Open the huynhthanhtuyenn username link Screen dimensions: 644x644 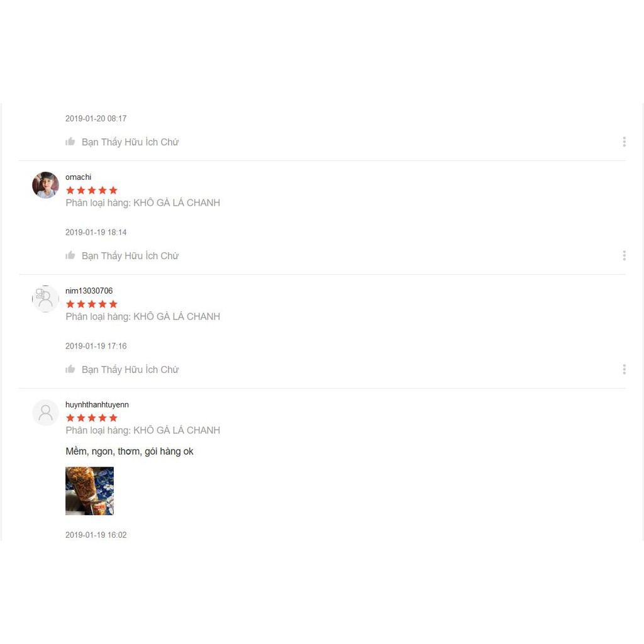point(97,404)
